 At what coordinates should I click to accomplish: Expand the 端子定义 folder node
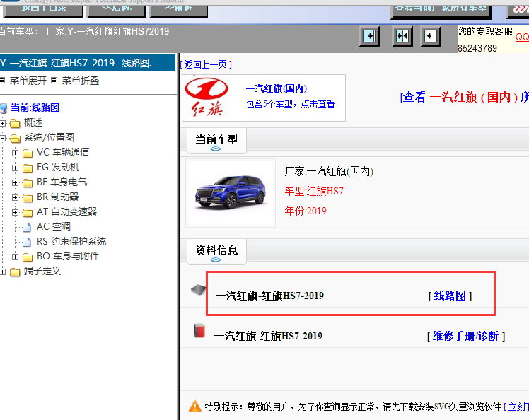pos(3,272)
